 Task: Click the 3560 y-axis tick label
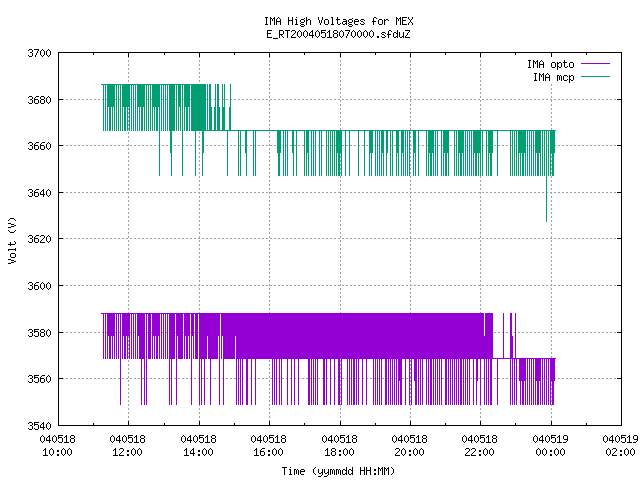(x=39, y=379)
